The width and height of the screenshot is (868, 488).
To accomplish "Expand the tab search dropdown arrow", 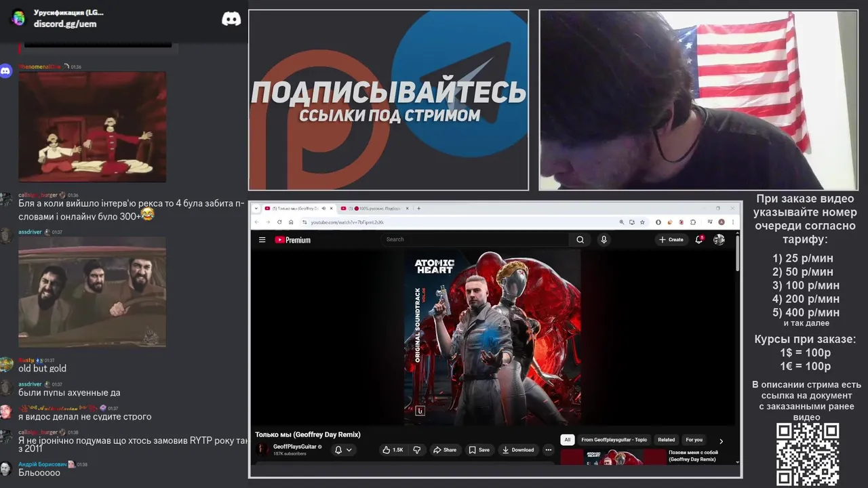I will [x=256, y=208].
